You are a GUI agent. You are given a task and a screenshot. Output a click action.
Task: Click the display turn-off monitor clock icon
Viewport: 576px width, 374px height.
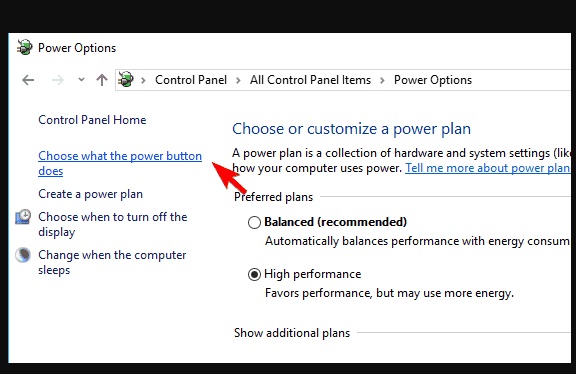coord(23,217)
